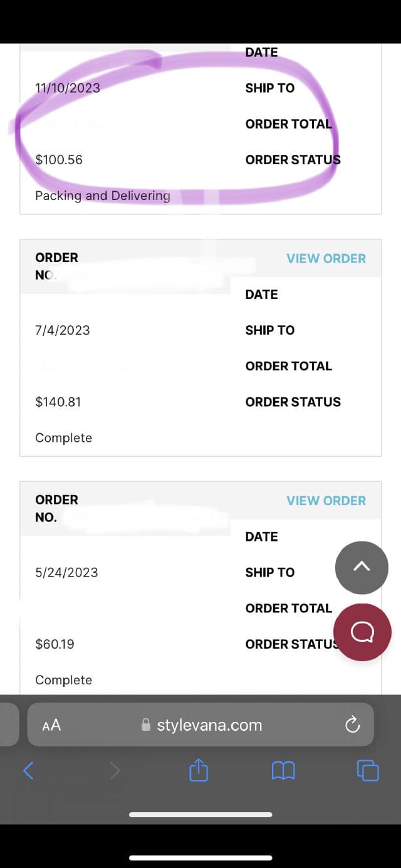The image size is (401, 868).
Task: Open the Safari share sheet
Action: [198, 770]
